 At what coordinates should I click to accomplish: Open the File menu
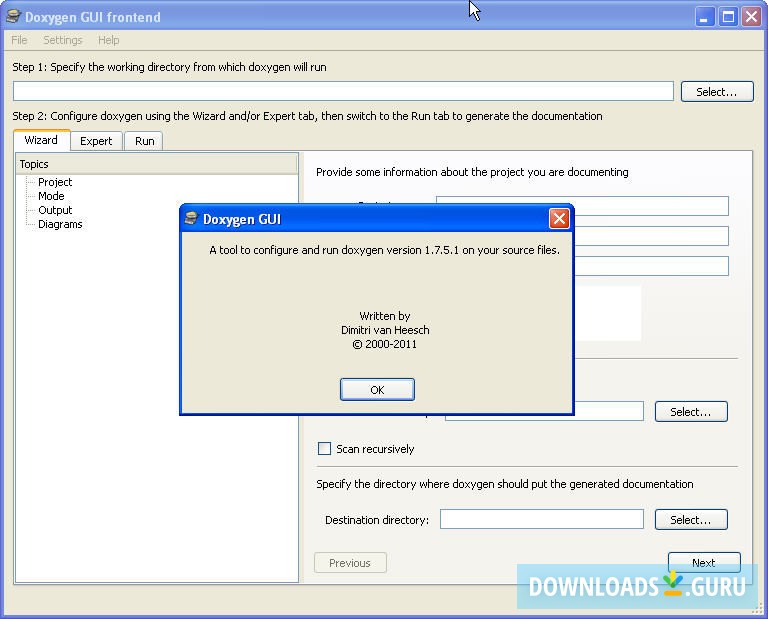pos(19,40)
